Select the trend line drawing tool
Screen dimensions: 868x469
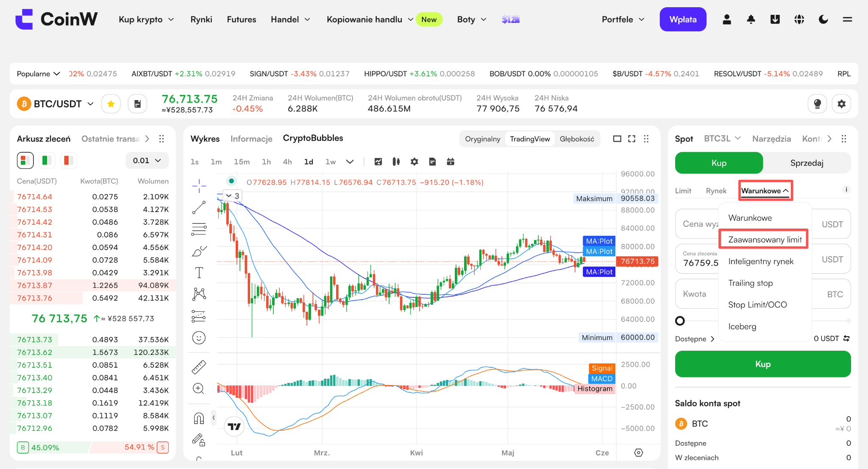click(199, 207)
